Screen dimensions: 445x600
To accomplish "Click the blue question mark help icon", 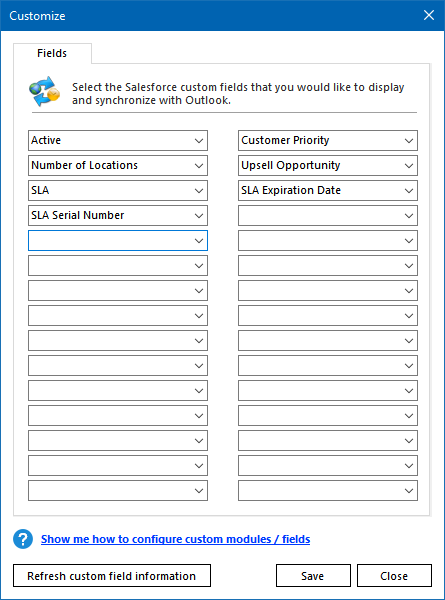I will click(x=23, y=539).
